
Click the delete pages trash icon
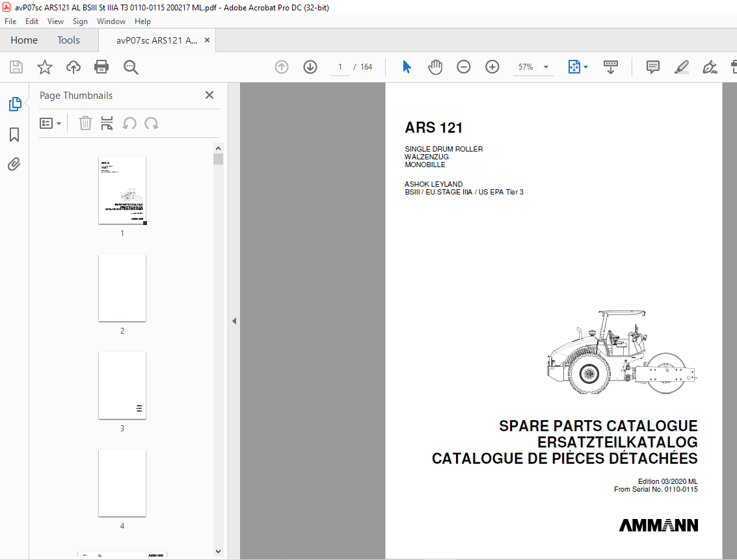coord(85,123)
